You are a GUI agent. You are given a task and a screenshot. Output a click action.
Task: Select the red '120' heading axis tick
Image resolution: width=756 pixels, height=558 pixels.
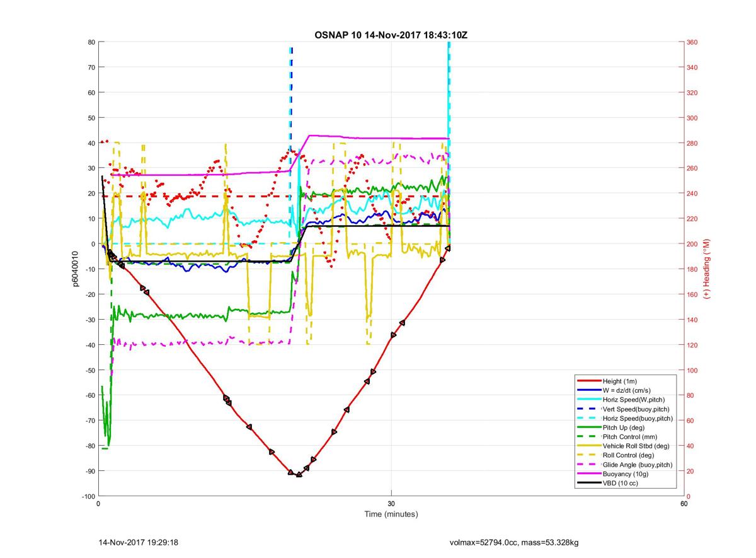693,345
